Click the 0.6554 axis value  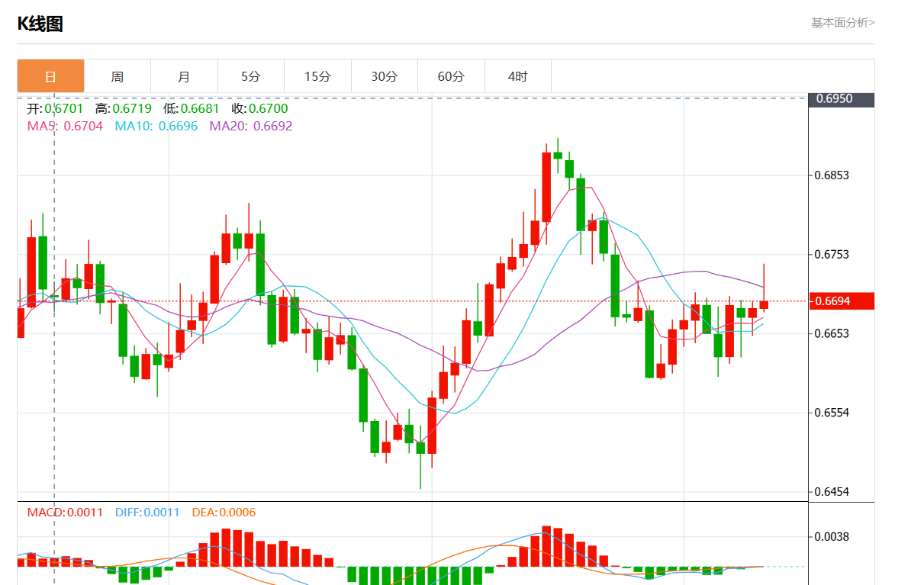click(832, 413)
